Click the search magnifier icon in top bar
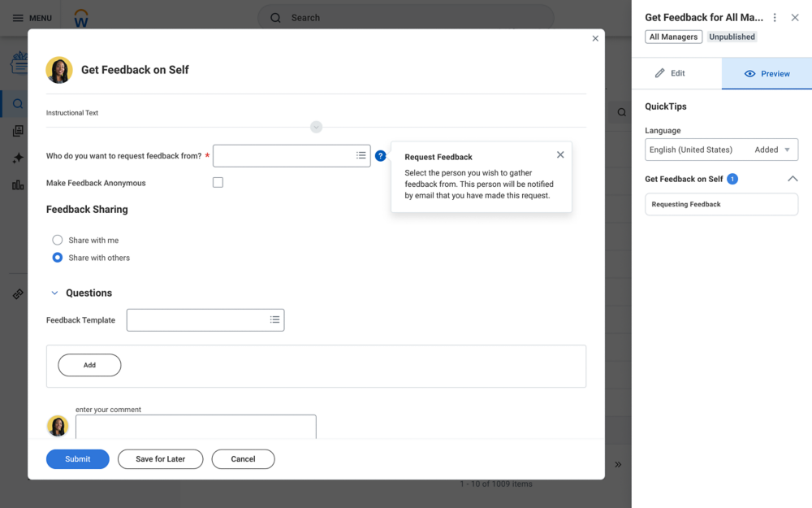 coord(276,18)
